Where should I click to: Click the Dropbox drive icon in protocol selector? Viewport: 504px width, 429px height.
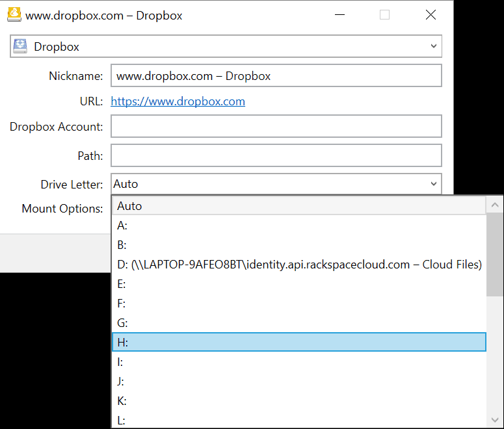pyautogui.click(x=20, y=46)
